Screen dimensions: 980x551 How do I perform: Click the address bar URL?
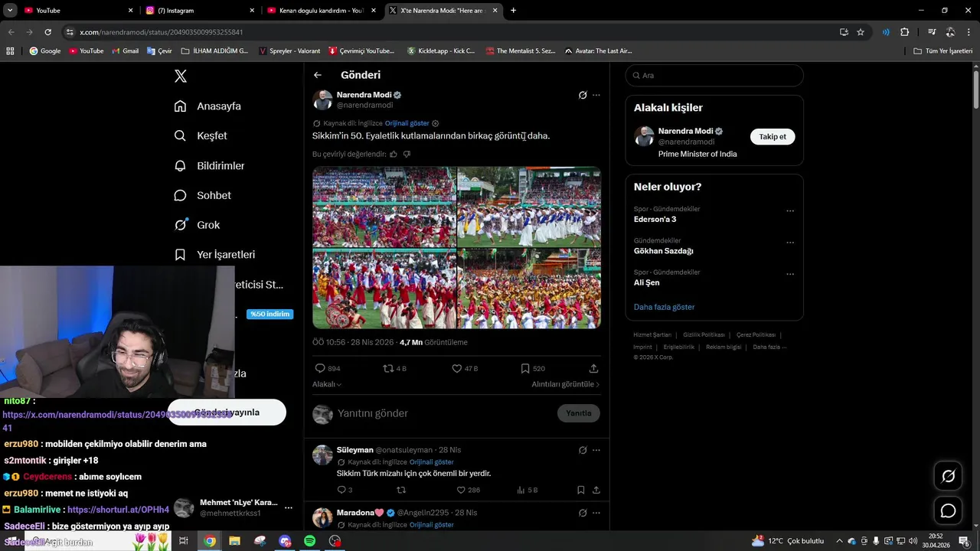point(161,32)
